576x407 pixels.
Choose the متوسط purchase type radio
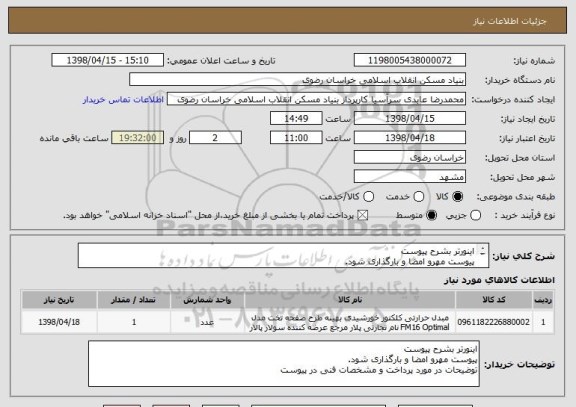point(432,216)
